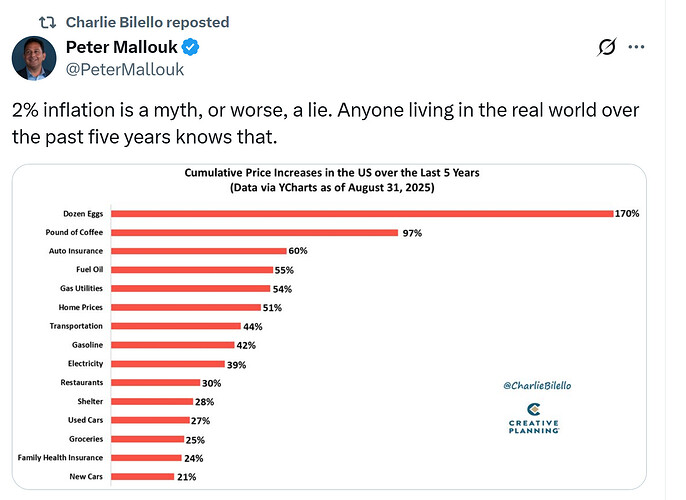Click the Creative Planning logo
Viewport: 686px width, 500px height.
533,418
